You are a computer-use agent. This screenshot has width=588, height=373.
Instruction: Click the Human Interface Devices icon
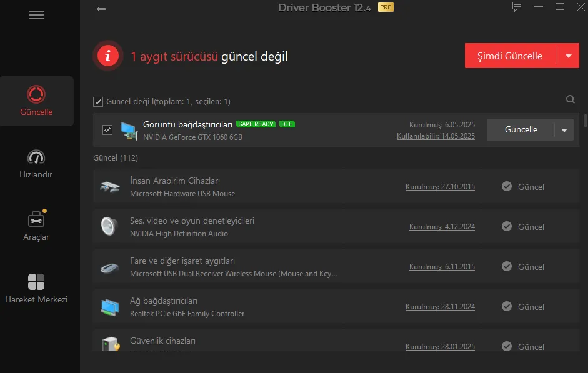[110, 186]
